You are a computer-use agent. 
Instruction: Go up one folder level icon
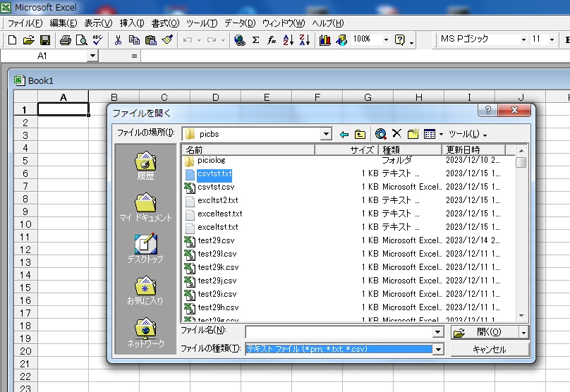pos(360,135)
